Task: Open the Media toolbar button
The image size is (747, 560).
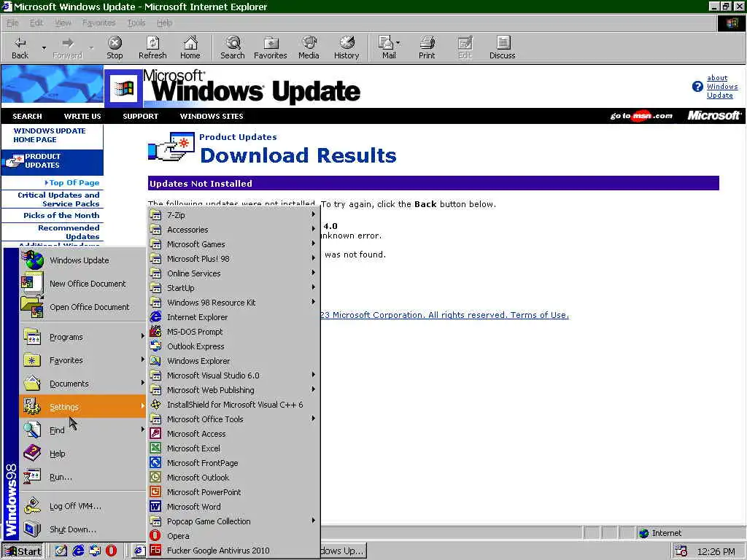Action: pyautogui.click(x=309, y=47)
